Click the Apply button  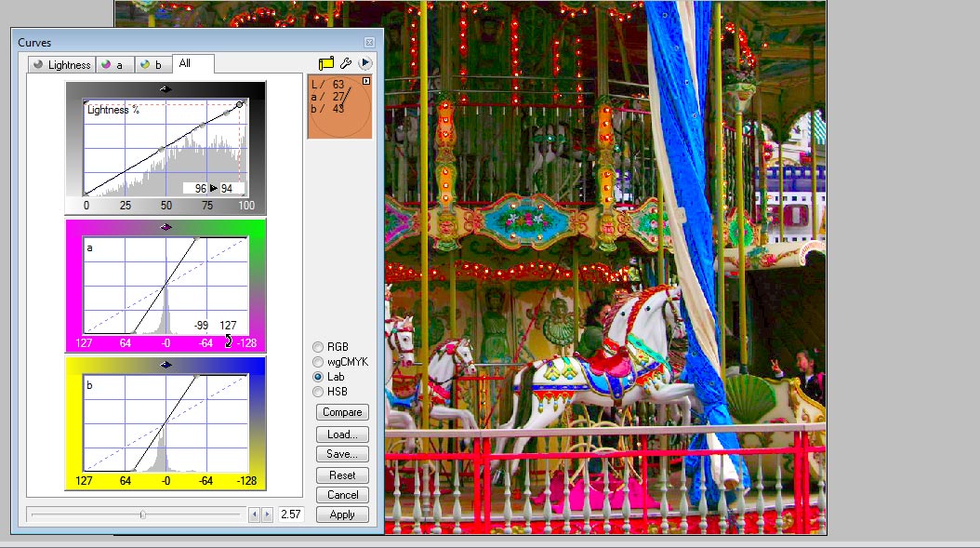(342, 515)
